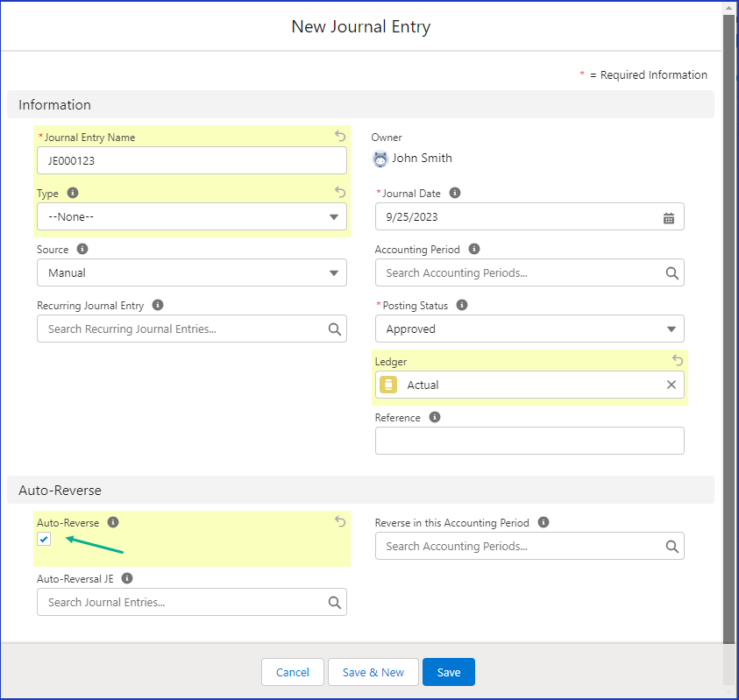Click the Save button
This screenshot has width=739, height=700.
448,672
